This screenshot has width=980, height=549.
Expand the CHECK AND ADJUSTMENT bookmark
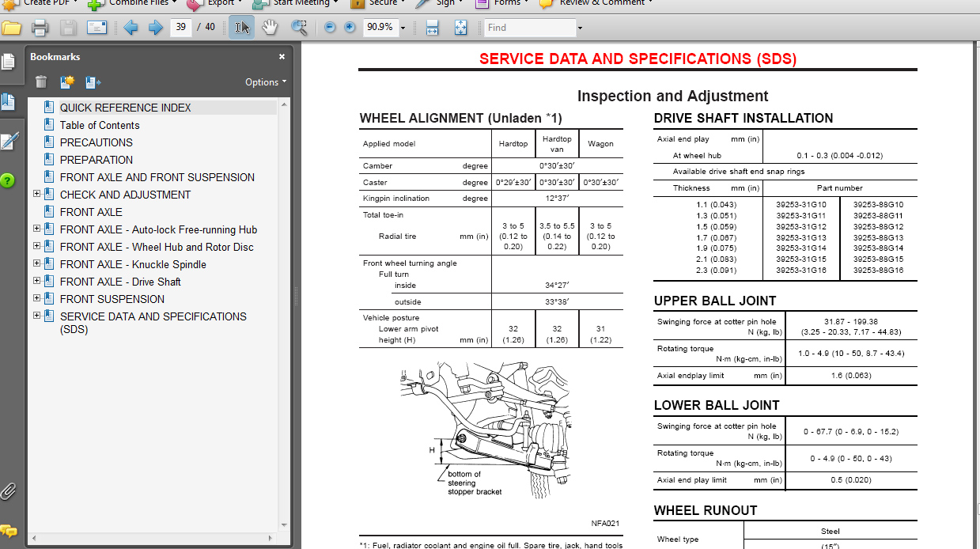pyautogui.click(x=36, y=195)
